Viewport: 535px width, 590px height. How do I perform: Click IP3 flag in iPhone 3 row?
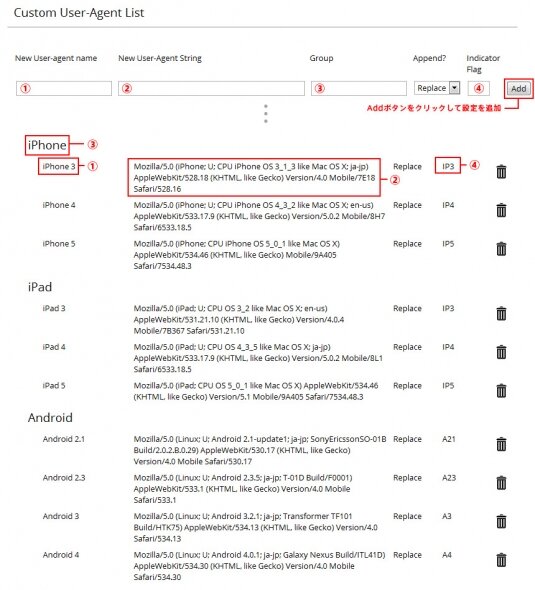[x=448, y=166]
